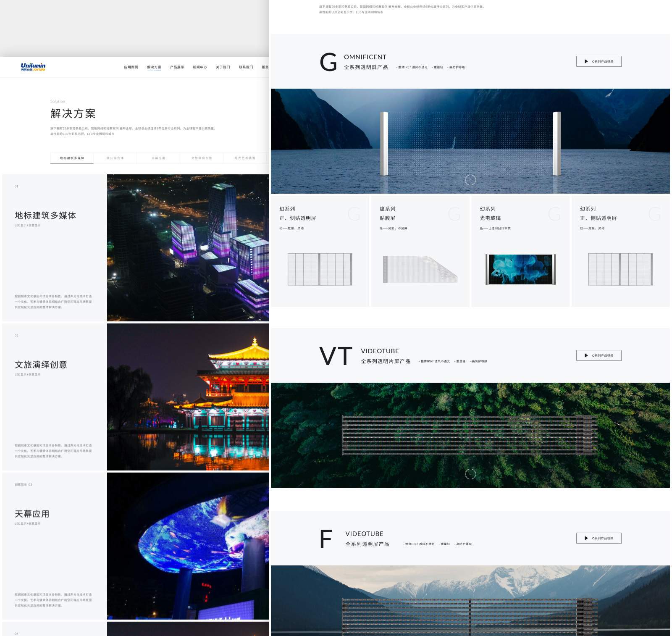The image size is (672, 636).
Task: Select the 灯光艺术装置 tab
Action: pyautogui.click(x=245, y=158)
